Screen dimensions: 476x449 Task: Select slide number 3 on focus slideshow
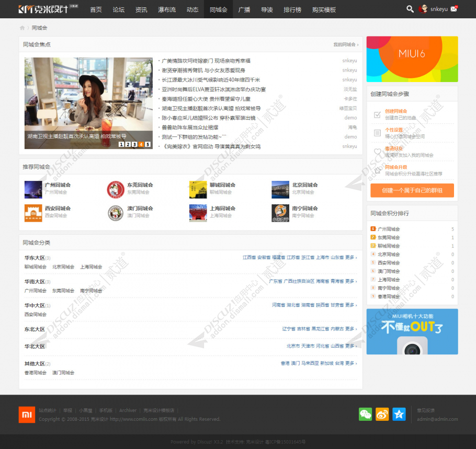point(134,144)
